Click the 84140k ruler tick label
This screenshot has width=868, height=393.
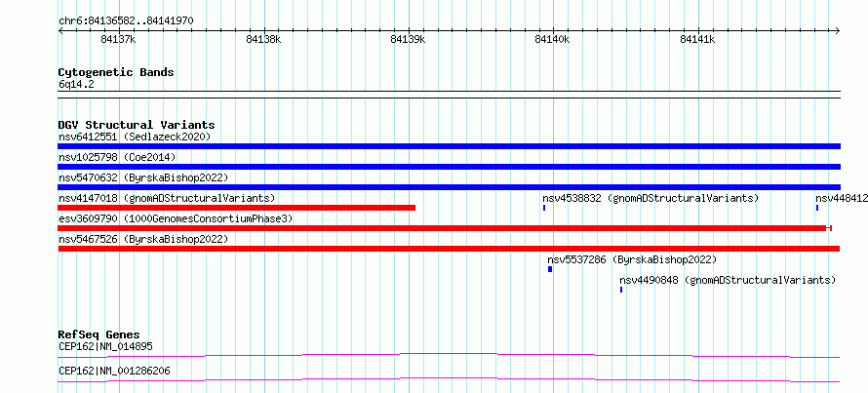(552, 39)
